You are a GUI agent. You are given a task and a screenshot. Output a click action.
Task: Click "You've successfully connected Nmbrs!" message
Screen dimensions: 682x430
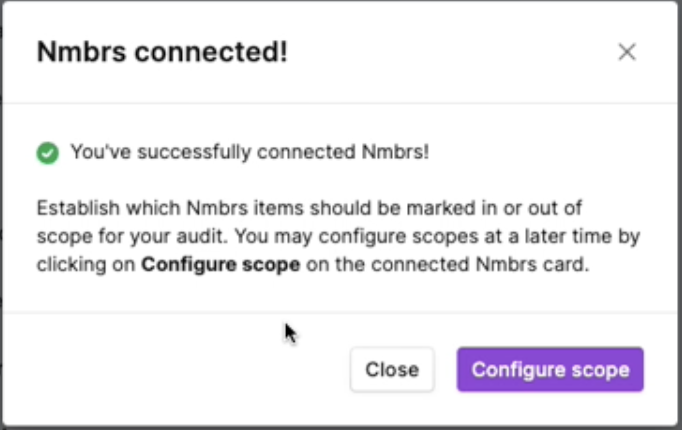pyautogui.click(x=250, y=152)
